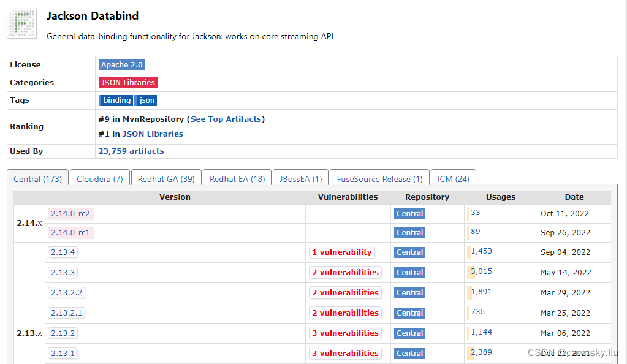Open the 1,891 usages link
The width and height of the screenshot is (627, 364).
pyautogui.click(x=481, y=292)
